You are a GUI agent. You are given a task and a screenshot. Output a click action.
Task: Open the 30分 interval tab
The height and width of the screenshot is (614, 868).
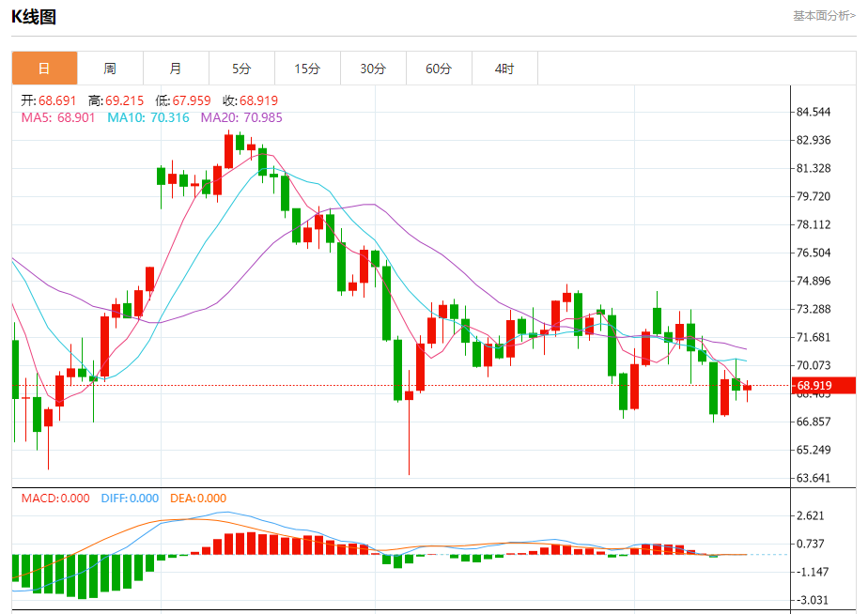373,69
